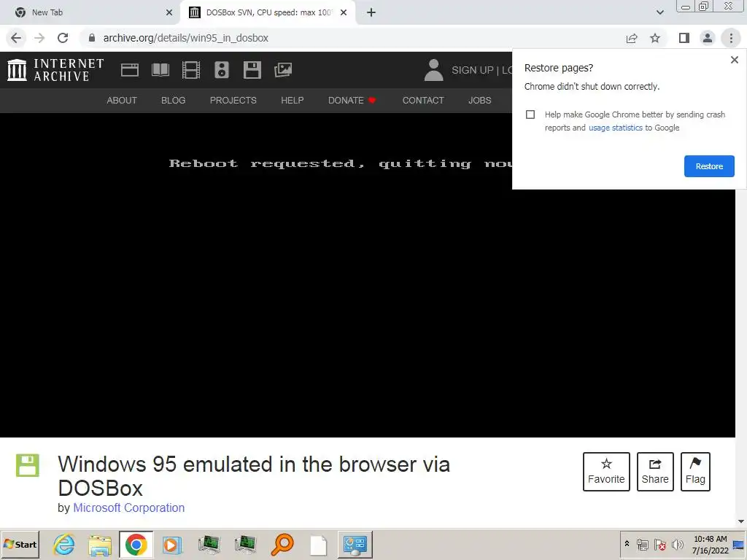Bookmark this page with star

(x=655, y=38)
